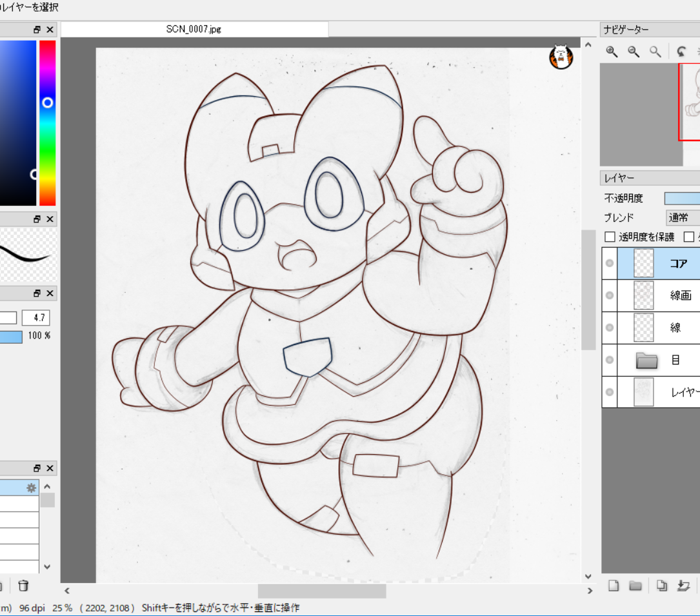This screenshot has height=616, width=700.
Task: Merge layer down using the bottom toolbar icon
Action: click(683, 586)
